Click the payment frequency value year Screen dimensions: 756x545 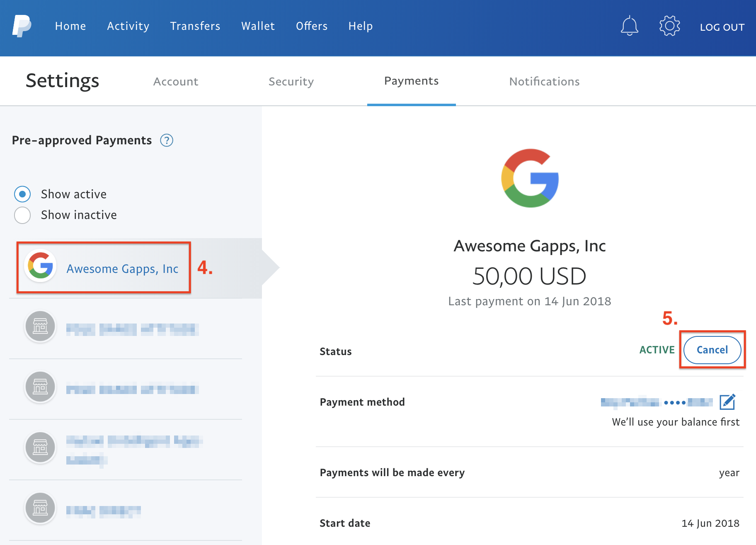click(729, 473)
